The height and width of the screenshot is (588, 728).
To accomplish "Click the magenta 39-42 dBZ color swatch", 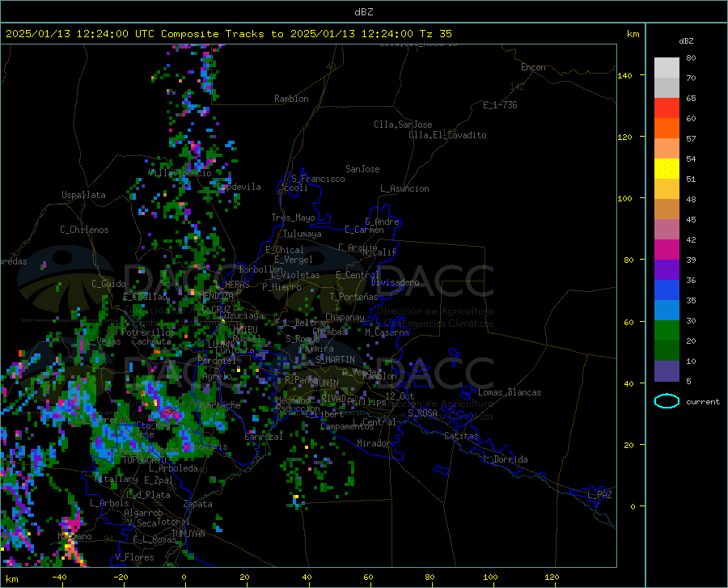I will point(667,250).
